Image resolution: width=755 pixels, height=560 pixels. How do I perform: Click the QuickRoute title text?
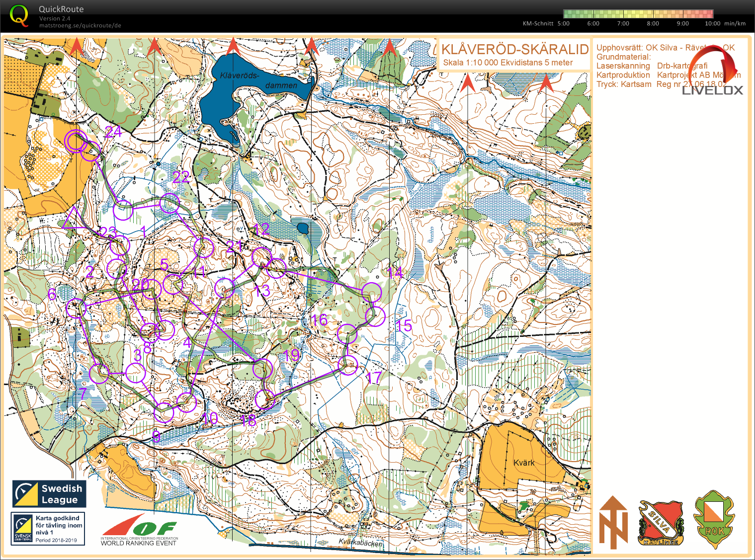(x=61, y=9)
